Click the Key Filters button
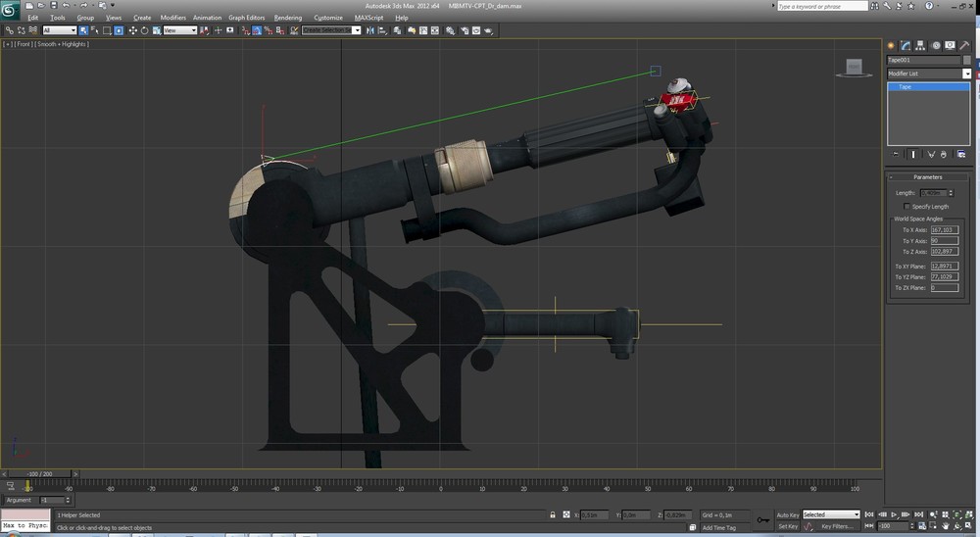Viewport: 980px width, 537px height. pyautogui.click(x=839, y=526)
